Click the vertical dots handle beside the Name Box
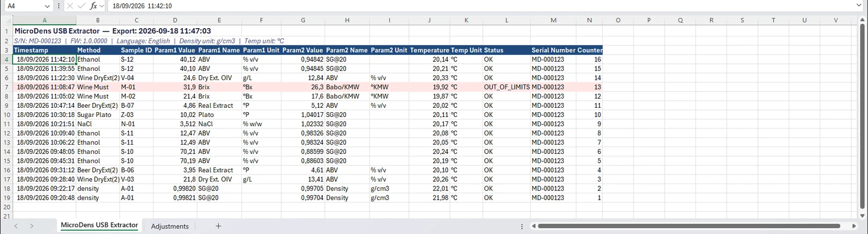This screenshot has width=868, height=234. pyautogui.click(x=59, y=6)
